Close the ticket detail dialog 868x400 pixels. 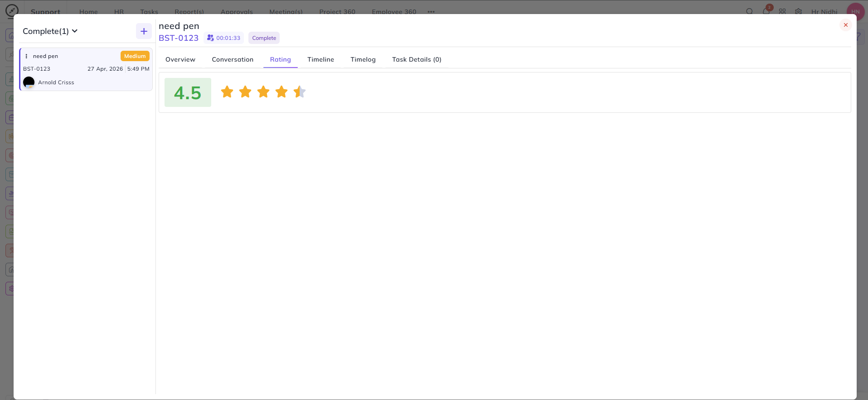(x=845, y=25)
